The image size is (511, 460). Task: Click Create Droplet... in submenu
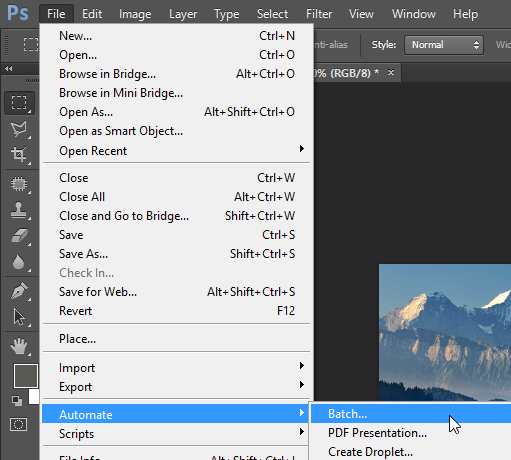click(x=411, y=452)
